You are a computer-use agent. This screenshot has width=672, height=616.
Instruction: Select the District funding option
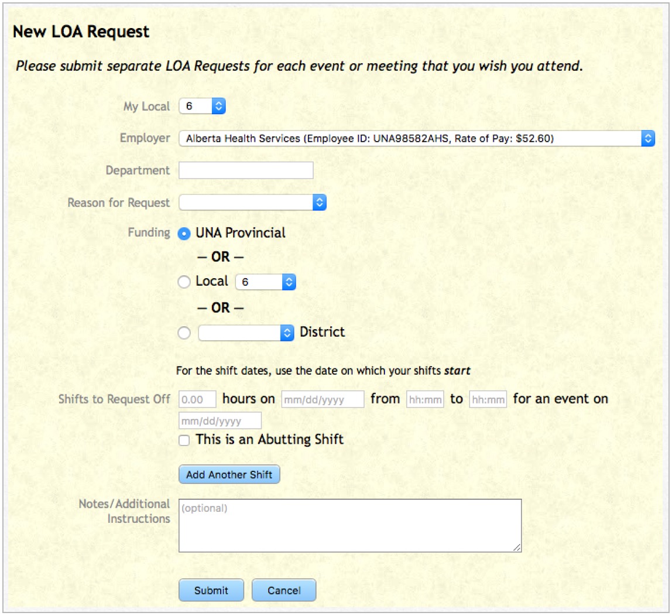click(183, 333)
